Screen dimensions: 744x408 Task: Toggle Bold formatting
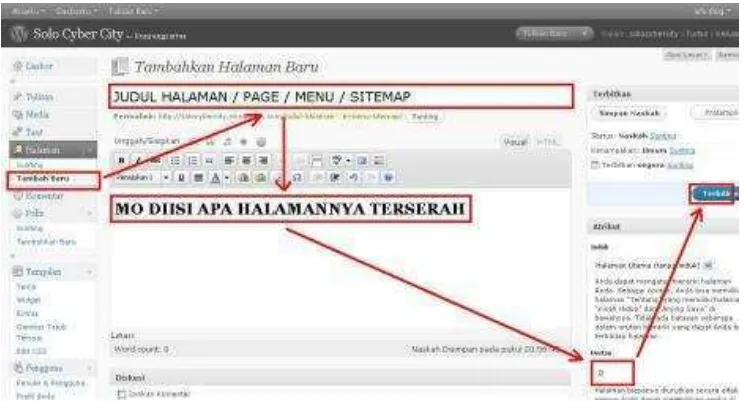click(122, 160)
